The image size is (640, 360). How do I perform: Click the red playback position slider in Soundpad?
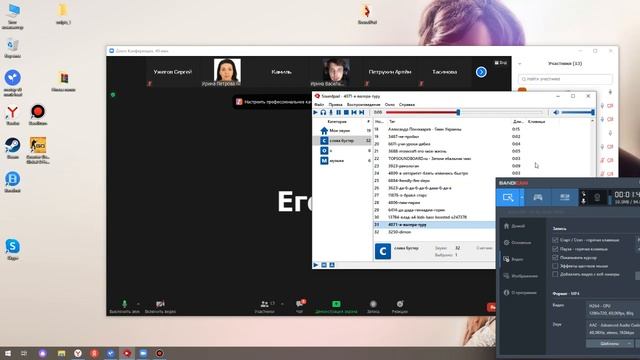click(464, 112)
